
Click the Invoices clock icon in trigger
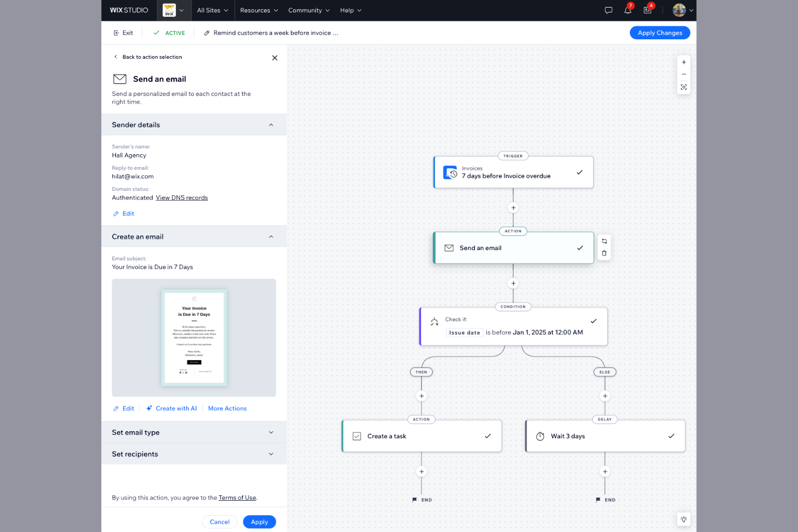[x=450, y=172]
